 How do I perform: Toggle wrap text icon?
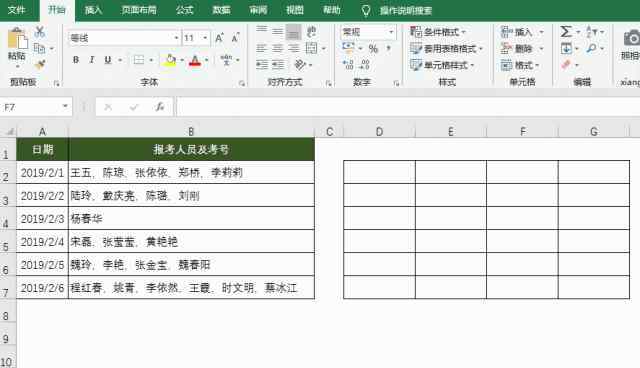point(312,31)
